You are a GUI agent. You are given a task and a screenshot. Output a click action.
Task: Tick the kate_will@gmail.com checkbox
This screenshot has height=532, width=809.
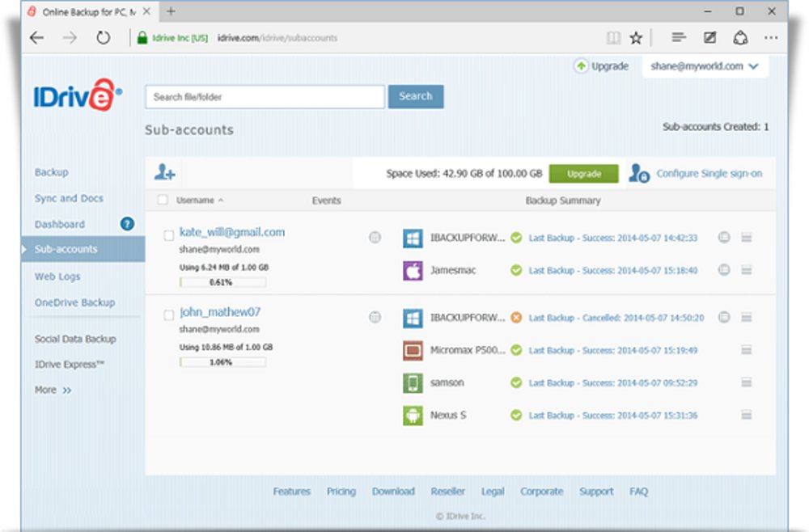point(168,235)
